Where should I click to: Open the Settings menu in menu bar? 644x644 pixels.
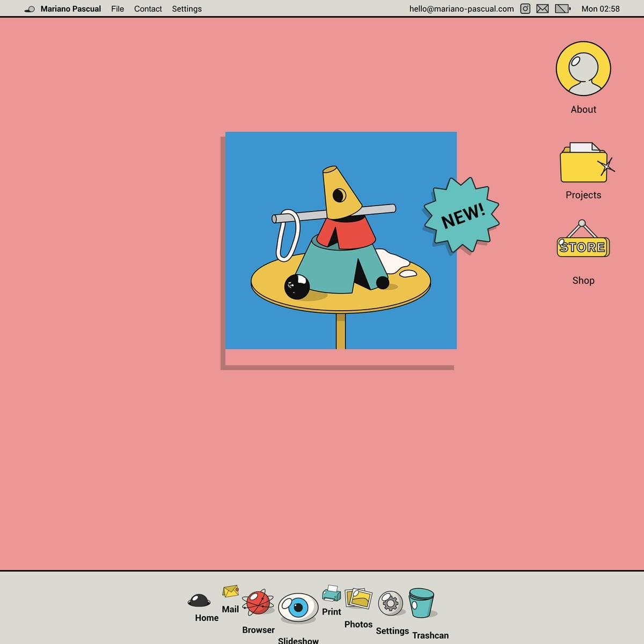pos(187,9)
